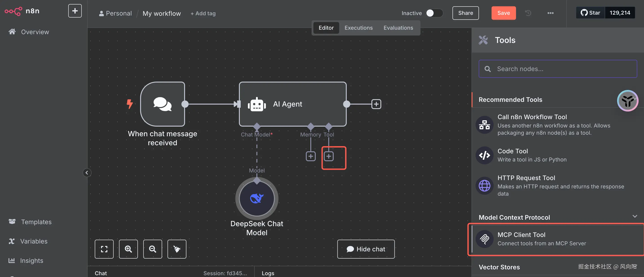Click the red Save button
The width and height of the screenshot is (644, 277).
pyautogui.click(x=503, y=13)
